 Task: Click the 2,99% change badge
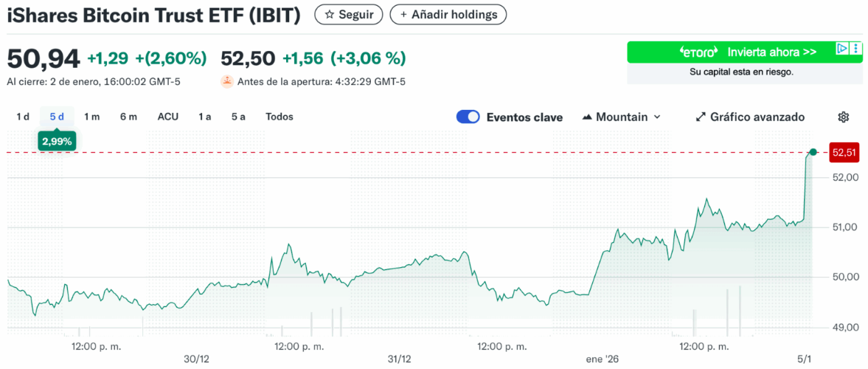[x=57, y=141]
